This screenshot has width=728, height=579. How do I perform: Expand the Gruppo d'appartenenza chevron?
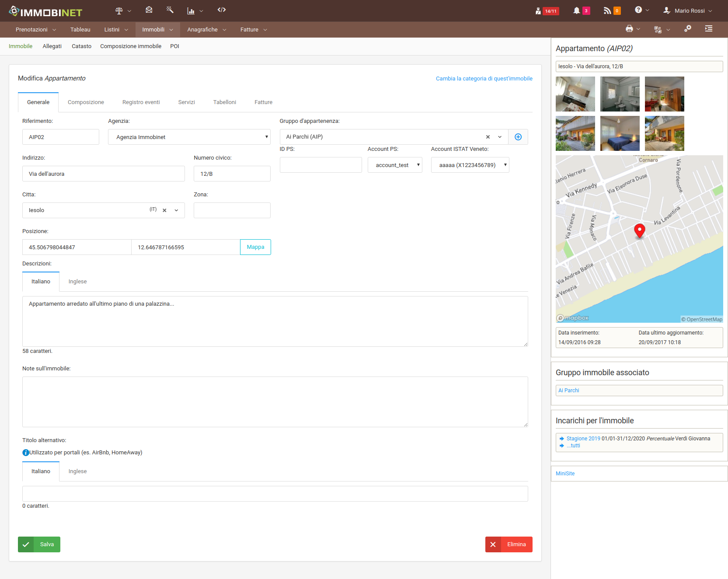pyautogui.click(x=500, y=137)
